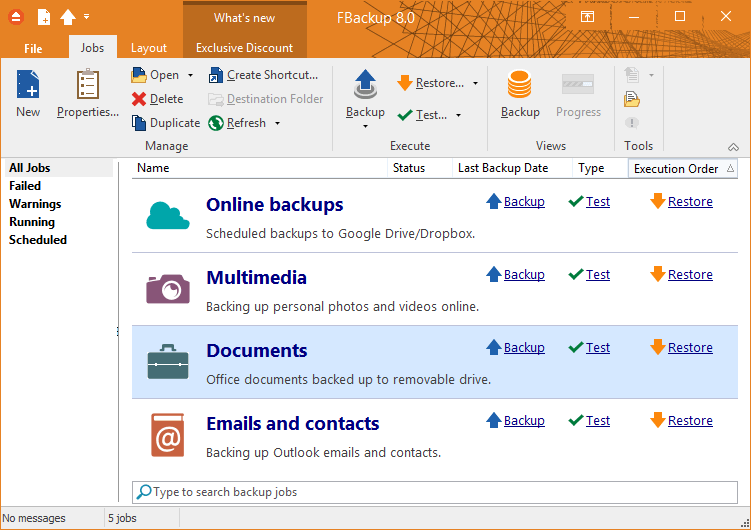
Task: Sort by the Name column header
Action: tap(259, 168)
